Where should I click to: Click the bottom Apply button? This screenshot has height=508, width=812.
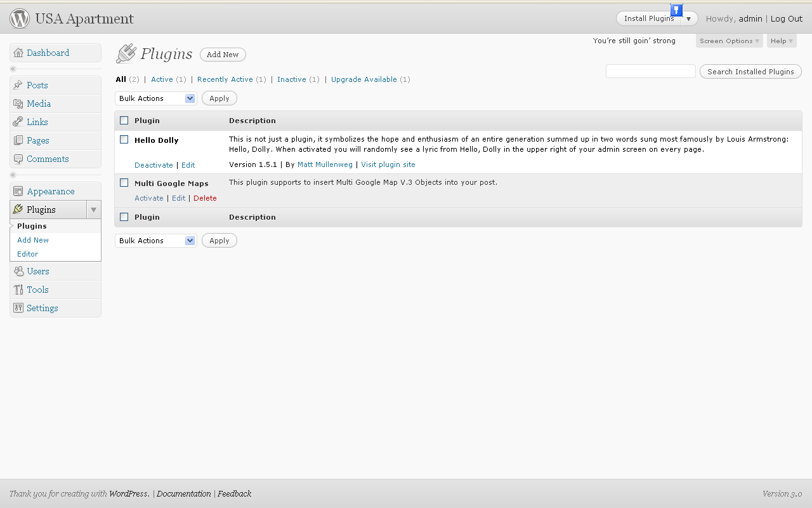219,241
